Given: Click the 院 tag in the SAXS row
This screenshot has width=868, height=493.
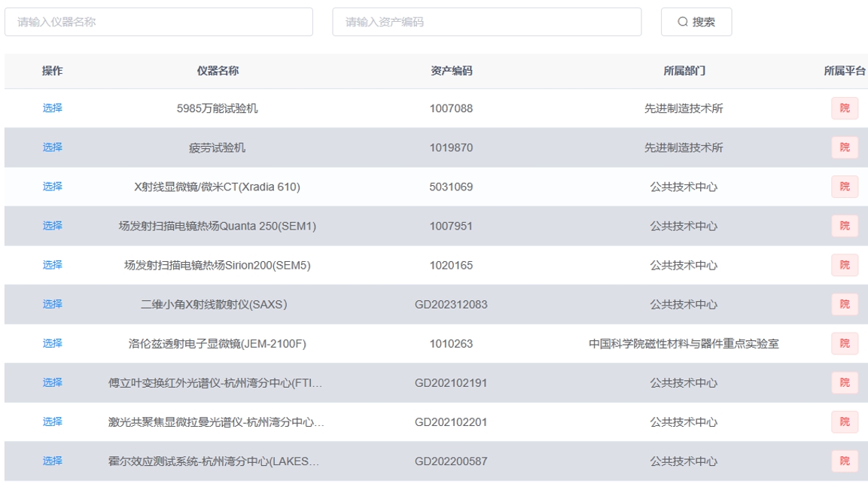Looking at the screenshot, I should (x=845, y=304).
